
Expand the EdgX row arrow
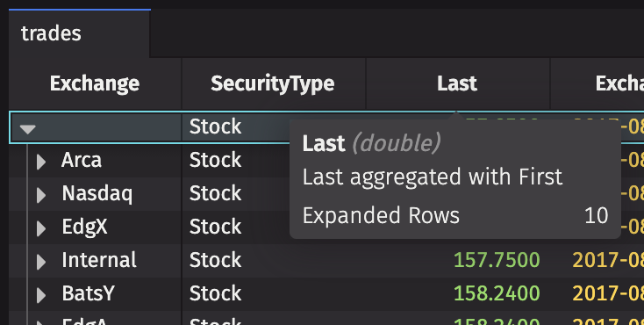(40, 228)
